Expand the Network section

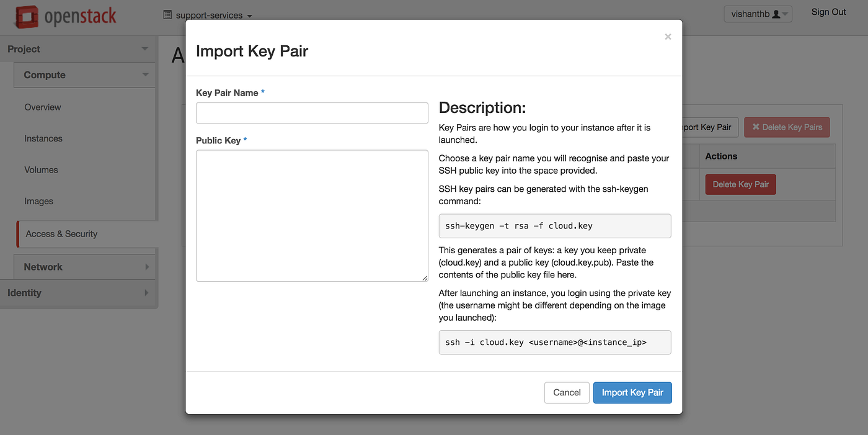pos(84,267)
